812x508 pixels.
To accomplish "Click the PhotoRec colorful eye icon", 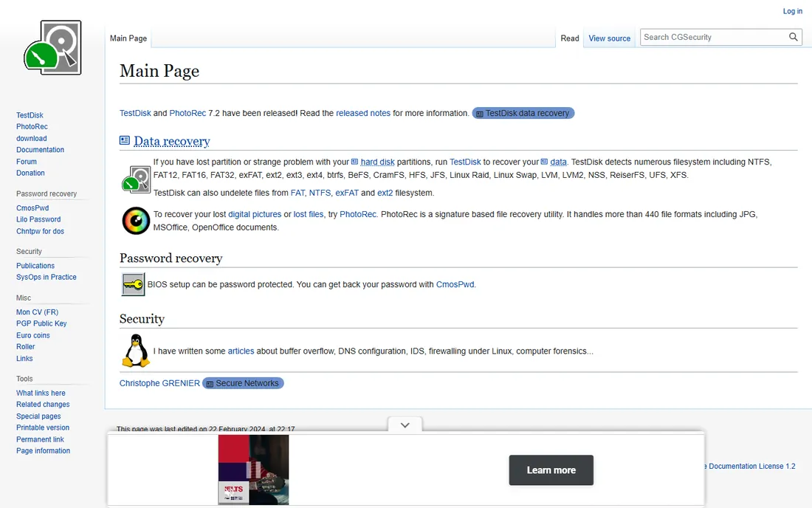I will click(136, 221).
